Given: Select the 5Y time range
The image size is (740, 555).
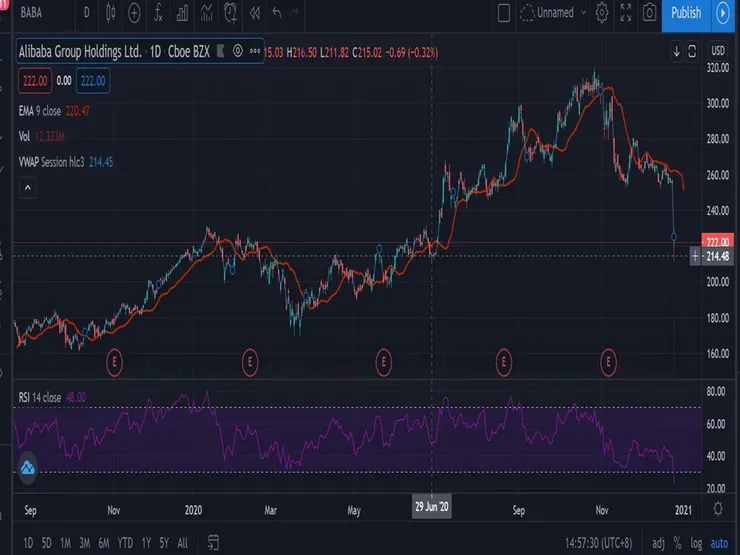Looking at the screenshot, I should coord(164,543).
